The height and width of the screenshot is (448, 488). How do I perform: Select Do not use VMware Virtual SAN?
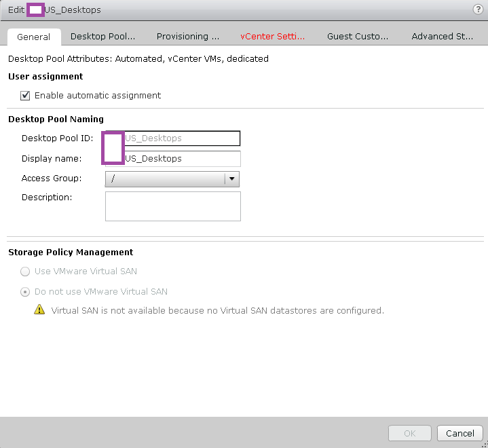(x=25, y=292)
